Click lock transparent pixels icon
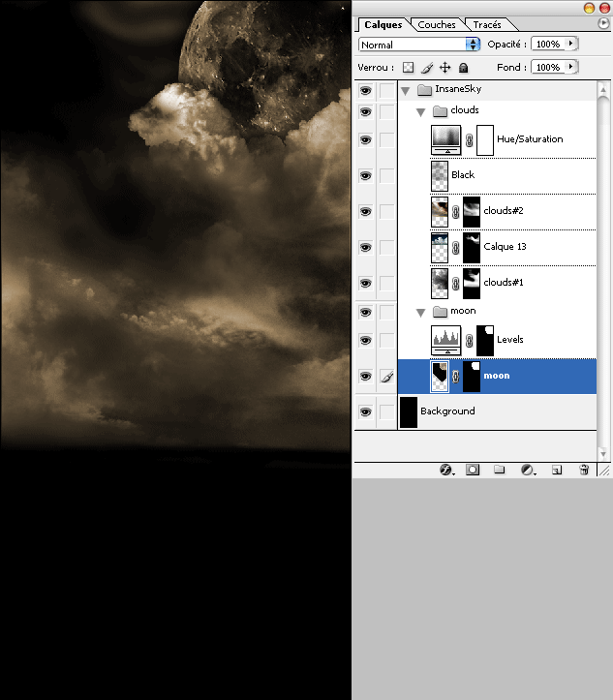The width and height of the screenshot is (613, 700). tap(408, 68)
